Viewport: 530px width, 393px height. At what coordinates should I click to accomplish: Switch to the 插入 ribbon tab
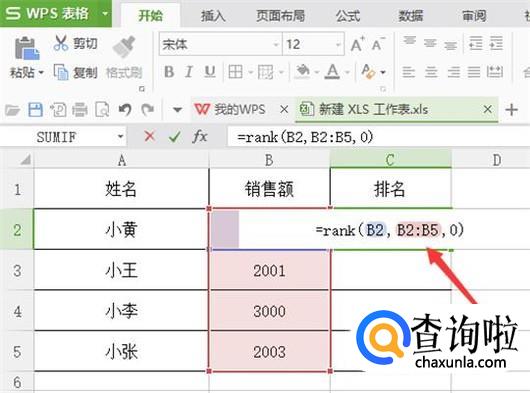click(x=213, y=16)
